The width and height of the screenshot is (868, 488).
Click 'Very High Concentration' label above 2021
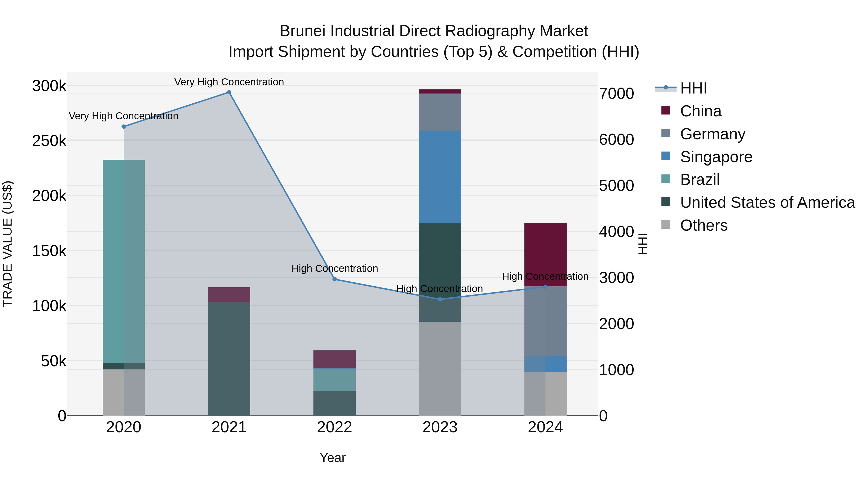point(229,82)
